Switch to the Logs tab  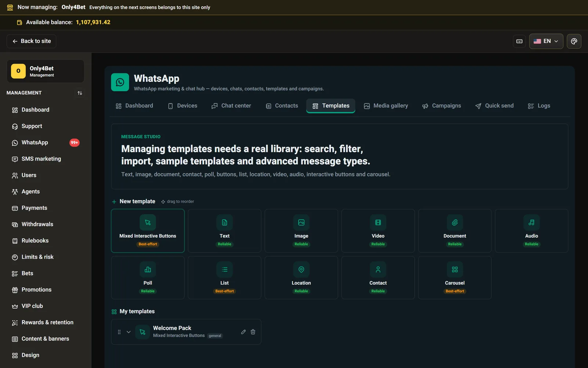coord(539,106)
